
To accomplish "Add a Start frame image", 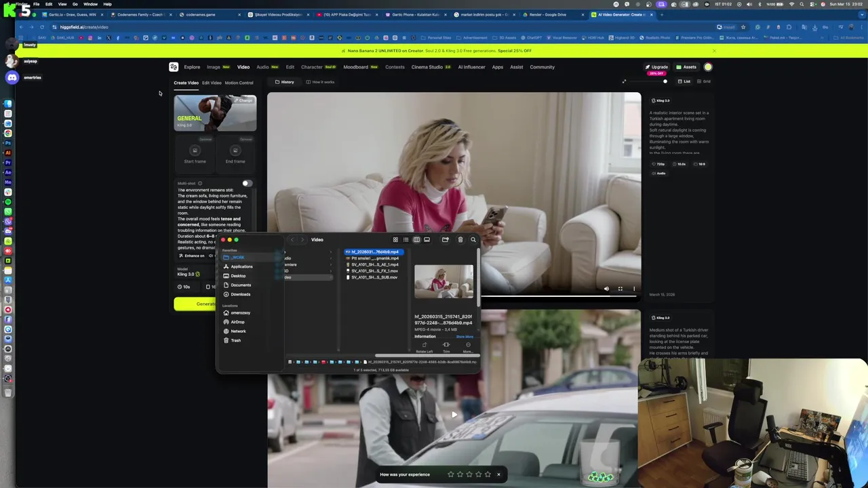I will 195,153.
